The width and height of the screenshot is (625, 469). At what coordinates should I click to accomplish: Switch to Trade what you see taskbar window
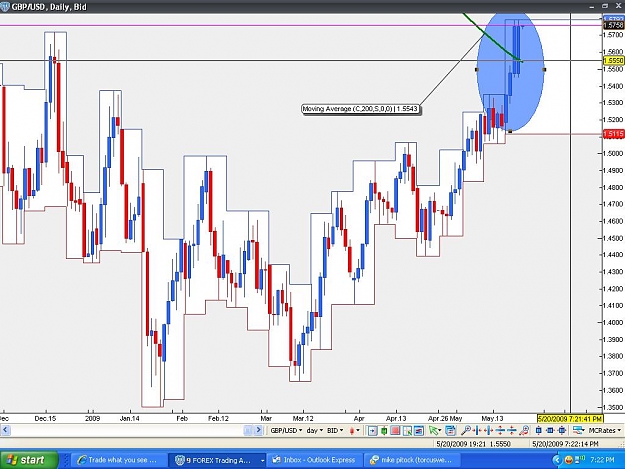pos(118,460)
